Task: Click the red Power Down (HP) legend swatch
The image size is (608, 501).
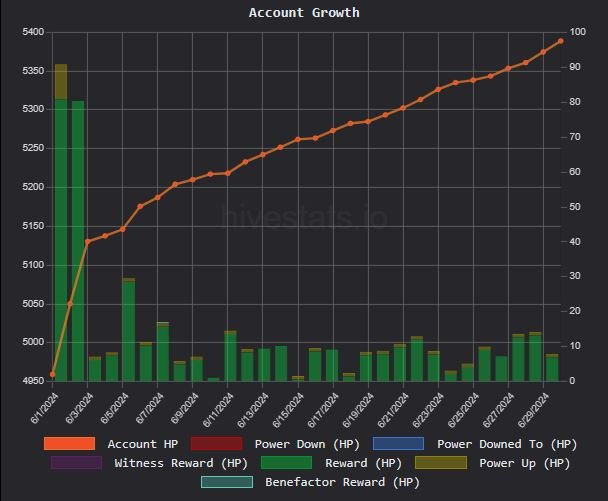Action: click(x=216, y=444)
